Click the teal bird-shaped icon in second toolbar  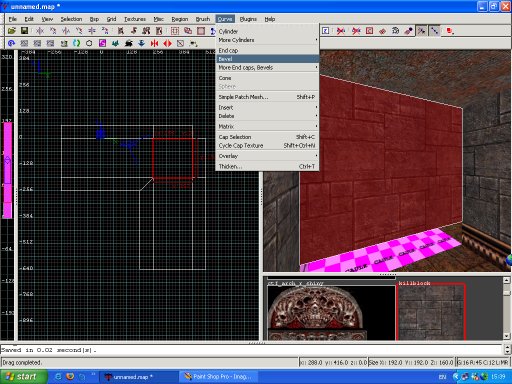[x=115, y=43]
